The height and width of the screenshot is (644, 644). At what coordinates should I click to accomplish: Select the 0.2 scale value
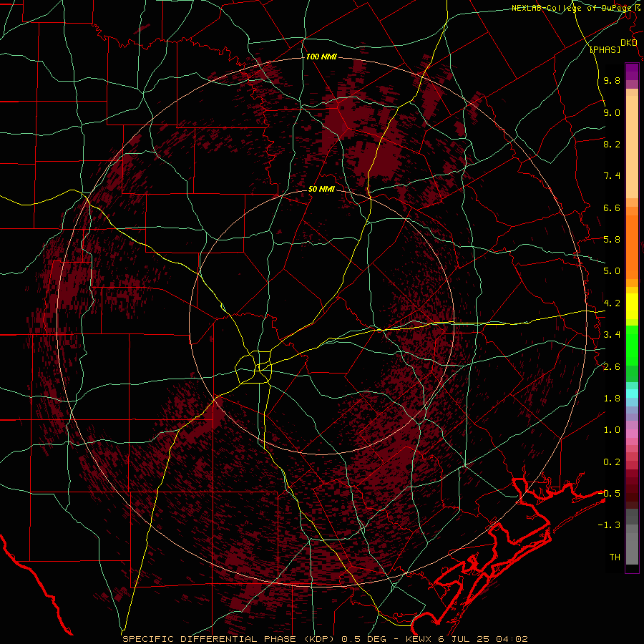[612, 462]
